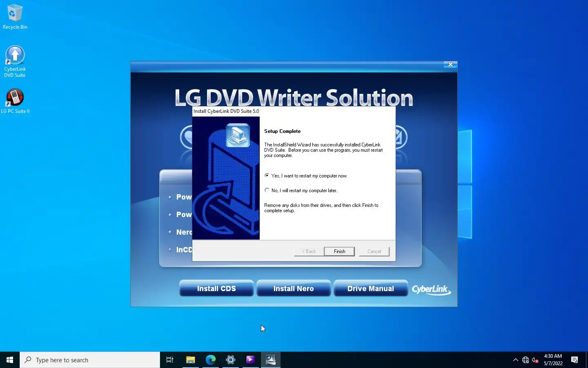Viewport: 588px width, 368px height.
Task: Open the Recycle Bin desktop icon
Action: 15,17
